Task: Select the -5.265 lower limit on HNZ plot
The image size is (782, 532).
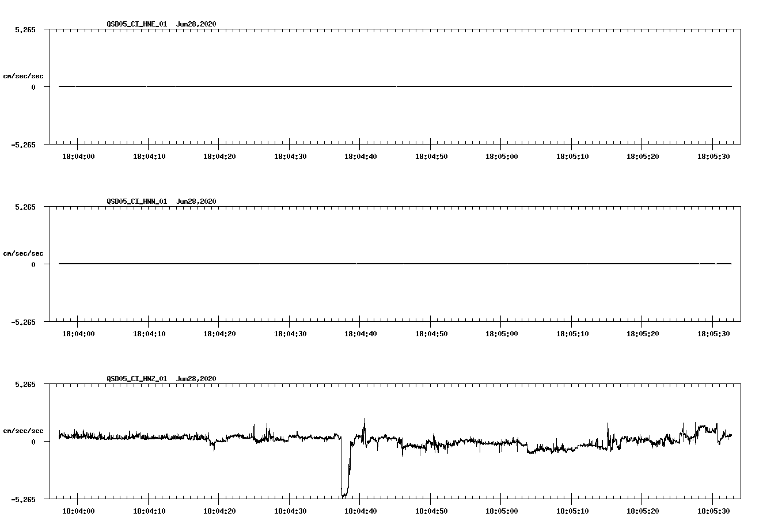Action: pyautogui.click(x=22, y=500)
